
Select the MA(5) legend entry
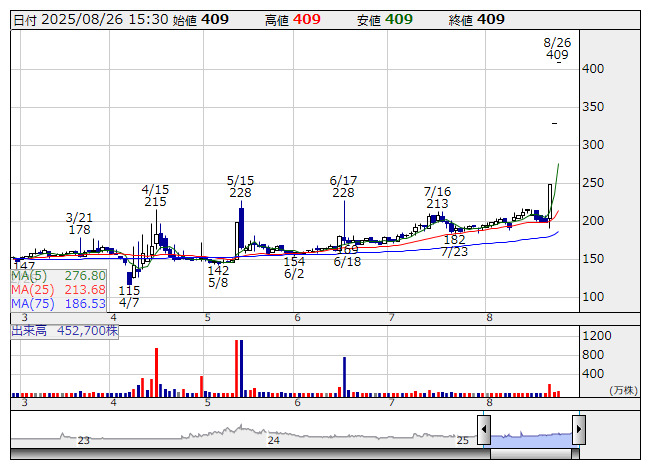tap(59, 275)
